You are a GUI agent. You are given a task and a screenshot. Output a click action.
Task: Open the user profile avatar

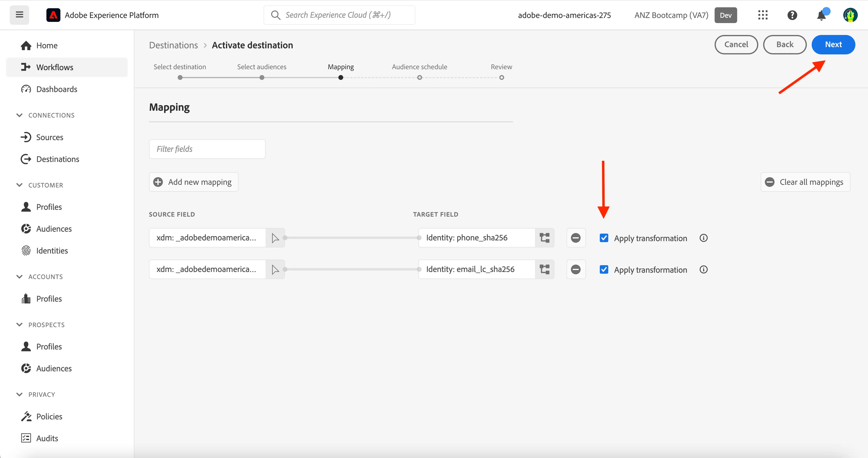tap(850, 15)
